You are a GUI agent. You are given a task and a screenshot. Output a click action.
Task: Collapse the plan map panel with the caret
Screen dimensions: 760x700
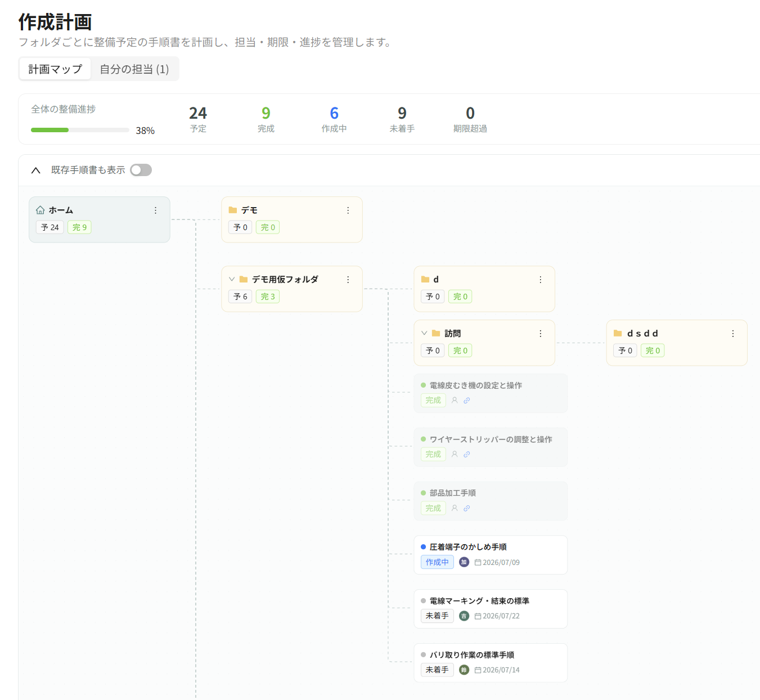(x=36, y=170)
